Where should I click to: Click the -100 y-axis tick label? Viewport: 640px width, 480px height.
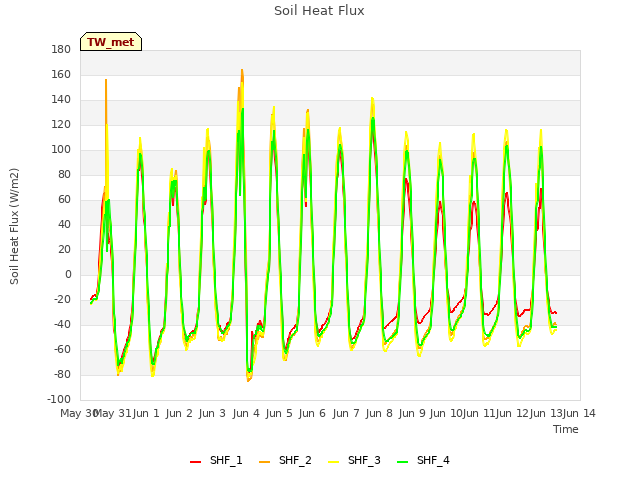(x=59, y=399)
